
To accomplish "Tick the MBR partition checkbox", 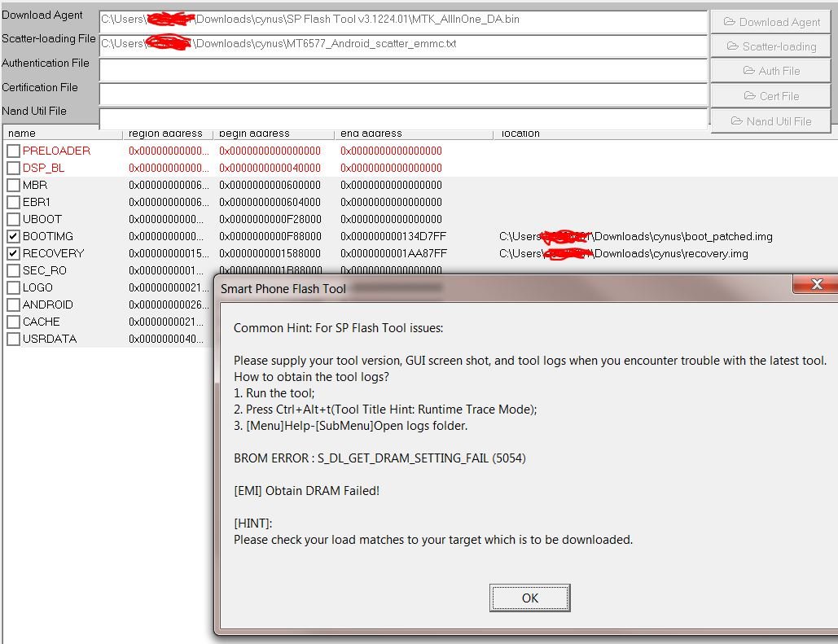I will click(13, 186).
